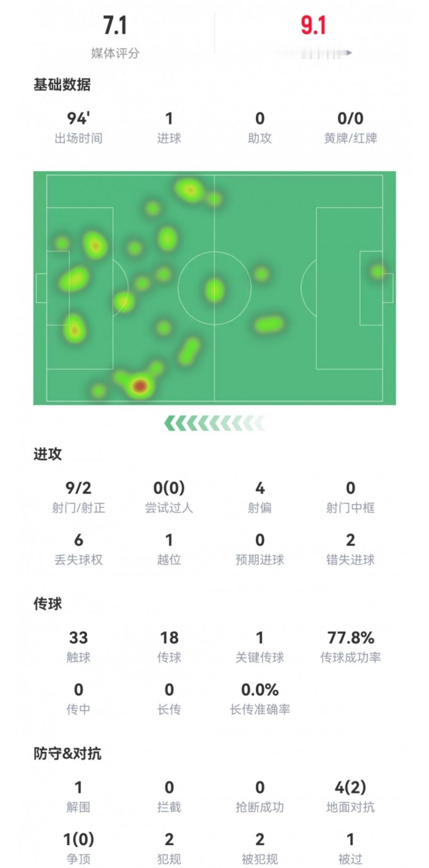Tap the 传球成功率 77.8% stat

tap(350, 647)
